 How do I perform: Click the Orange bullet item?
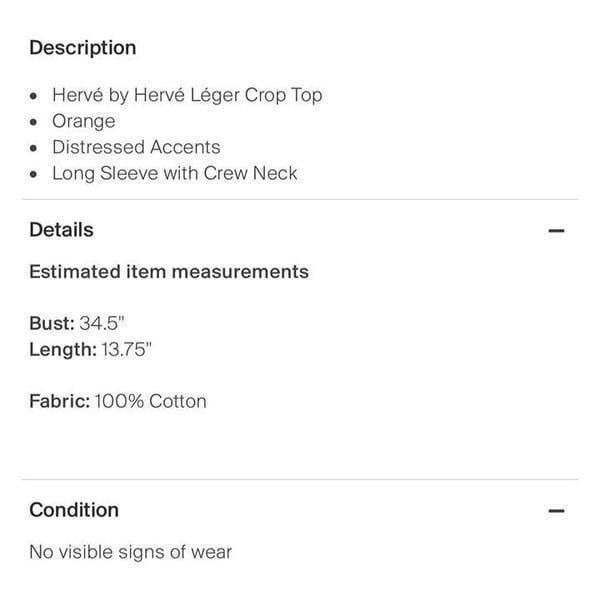click(x=84, y=122)
